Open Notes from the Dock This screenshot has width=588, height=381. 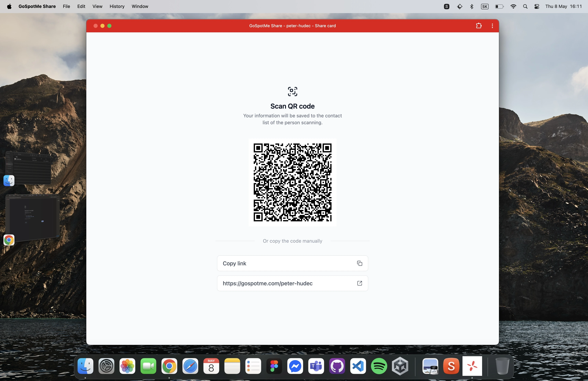232,366
